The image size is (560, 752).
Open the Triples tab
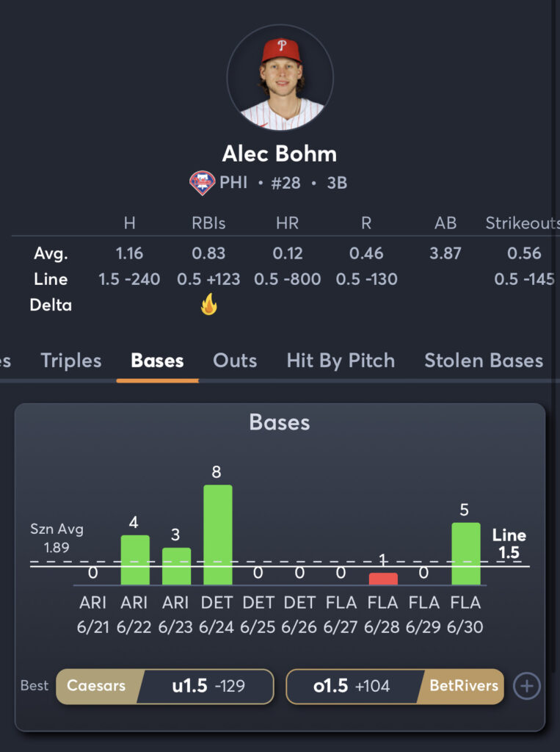pyautogui.click(x=70, y=361)
